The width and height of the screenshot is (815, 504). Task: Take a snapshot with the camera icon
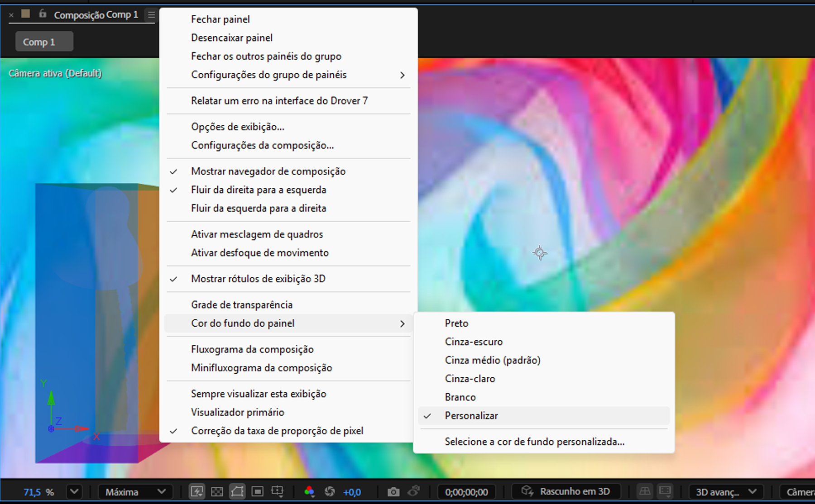point(393,492)
